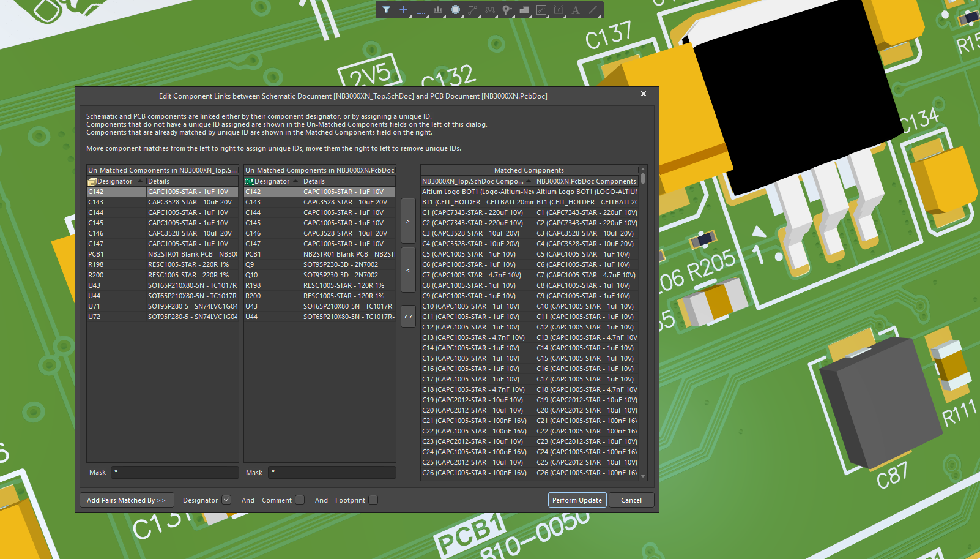Select U72 row in schematic un-matched list

pos(163,317)
